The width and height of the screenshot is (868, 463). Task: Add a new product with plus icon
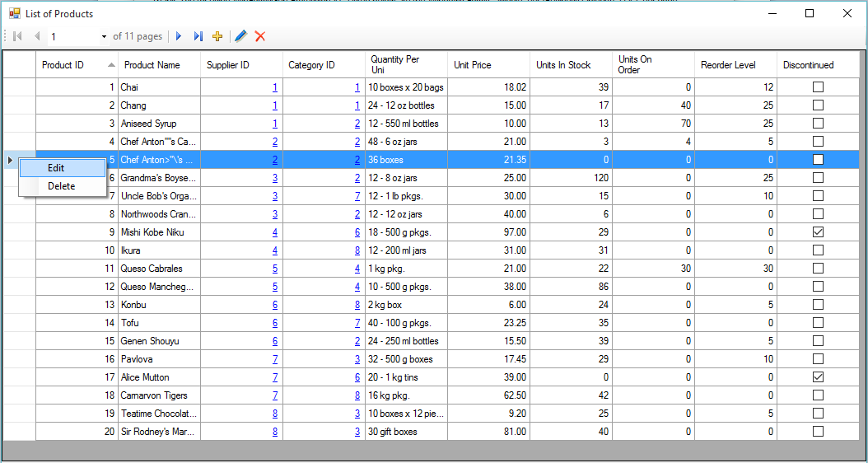pyautogui.click(x=217, y=36)
